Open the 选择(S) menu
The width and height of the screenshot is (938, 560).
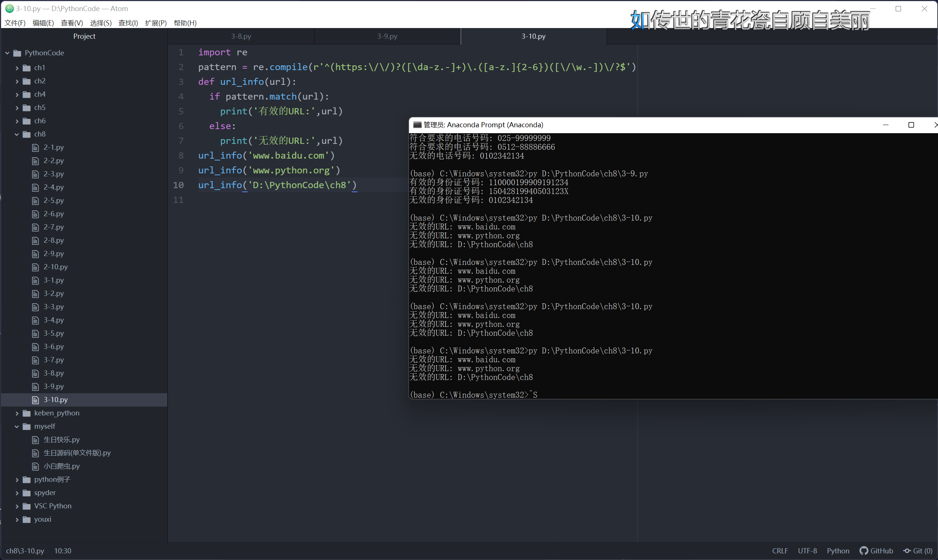[101, 23]
